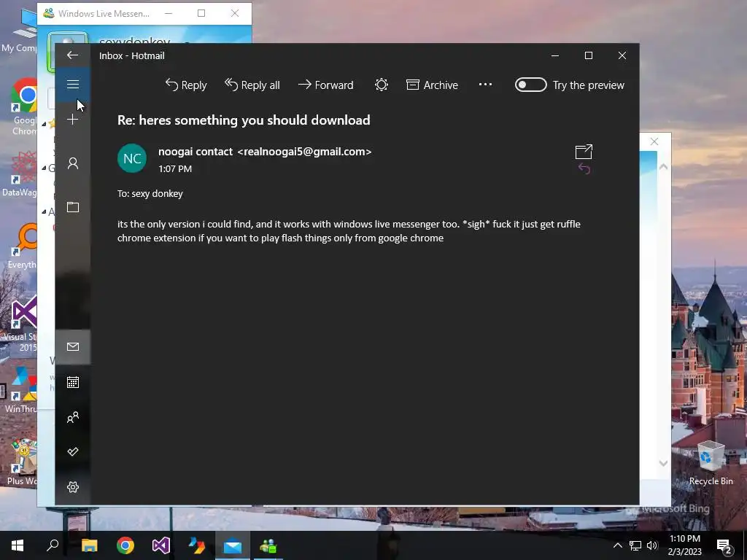Go back with the Mail back arrow
The height and width of the screenshot is (560, 747).
click(x=72, y=55)
